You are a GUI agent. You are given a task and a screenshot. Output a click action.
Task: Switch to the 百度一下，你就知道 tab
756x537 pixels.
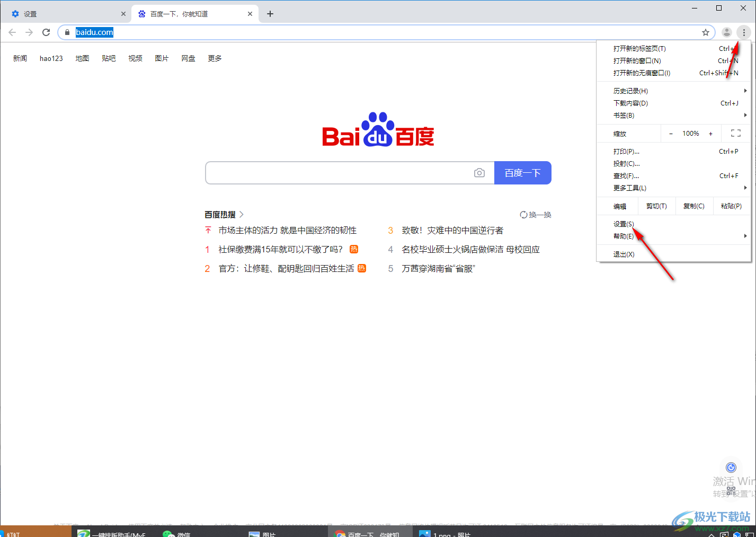click(195, 14)
